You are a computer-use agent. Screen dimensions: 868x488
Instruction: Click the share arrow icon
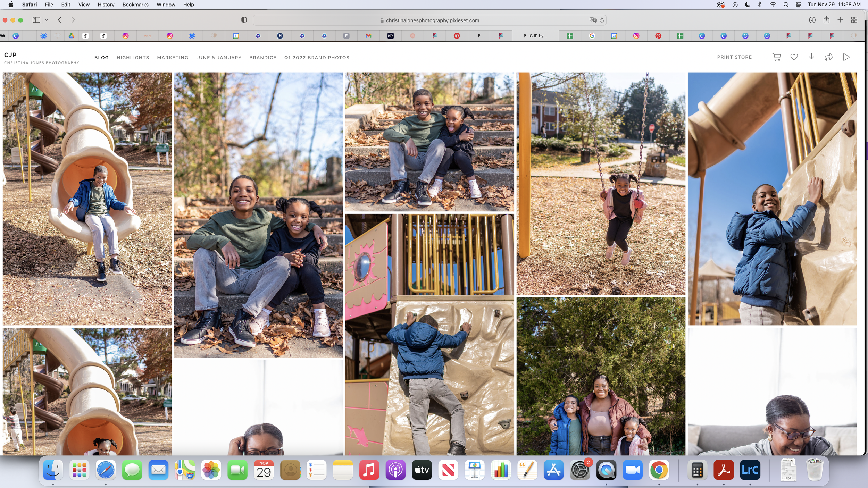tap(829, 57)
